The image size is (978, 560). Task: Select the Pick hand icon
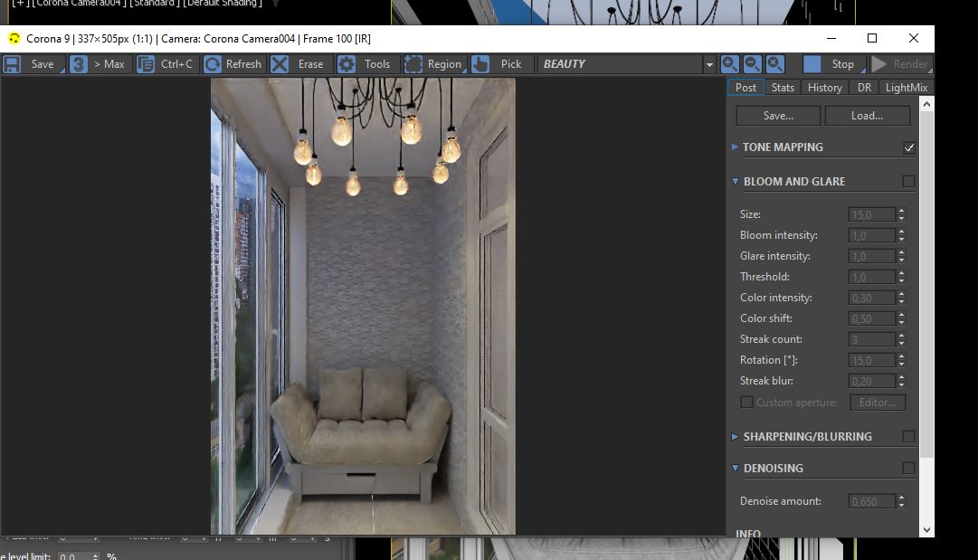(480, 64)
